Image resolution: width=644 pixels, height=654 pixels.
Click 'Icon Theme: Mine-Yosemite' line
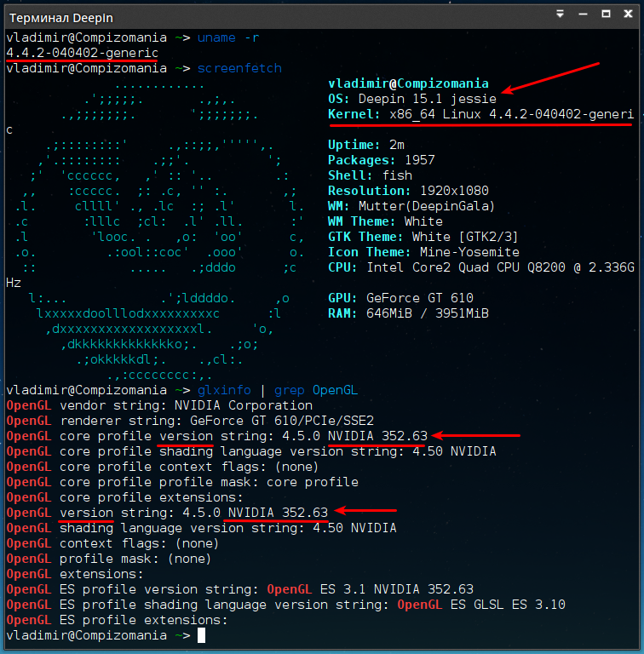(x=423, y=252)
